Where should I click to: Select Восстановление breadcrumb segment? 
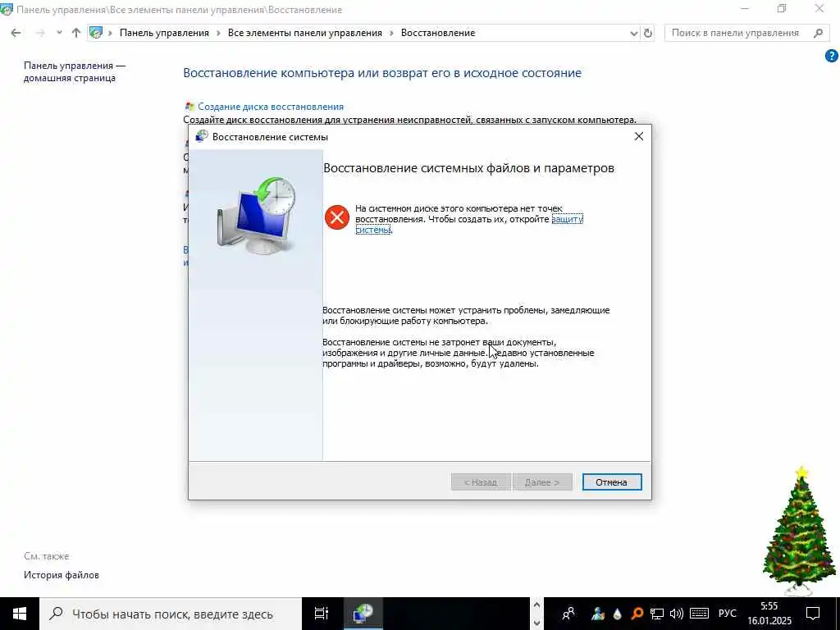438,33
